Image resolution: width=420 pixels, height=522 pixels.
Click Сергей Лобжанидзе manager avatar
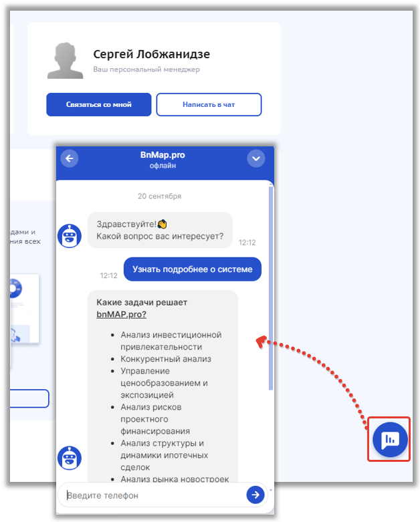pyautogui.click(x=65, y=61)
